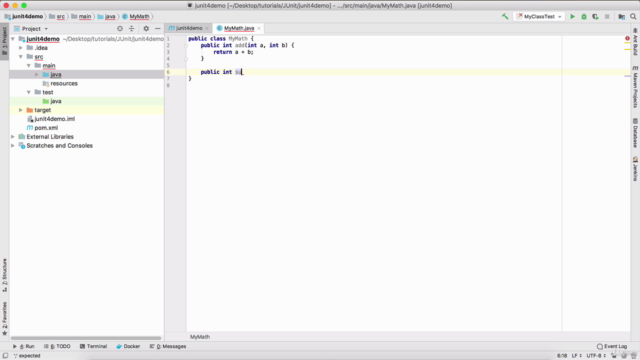The height and width of the screenshot is (360, 640).
Task: Click scroll from source target icon
Action: pos(120,29)
